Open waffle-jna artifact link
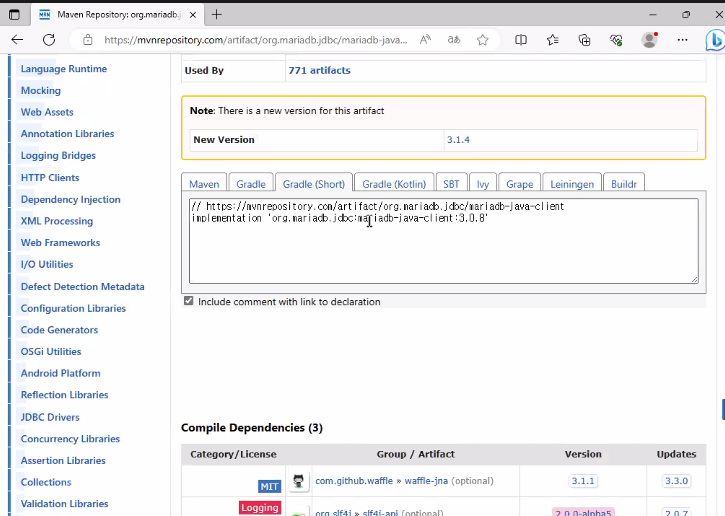 426,481
